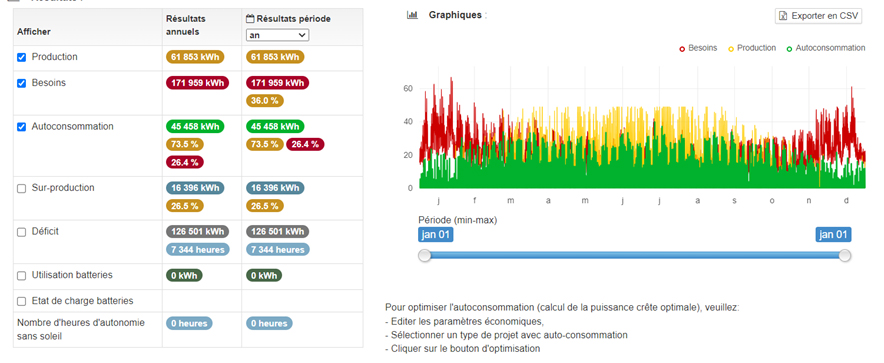Click the annual Production 61 853 kWh badge

[195, 57]
